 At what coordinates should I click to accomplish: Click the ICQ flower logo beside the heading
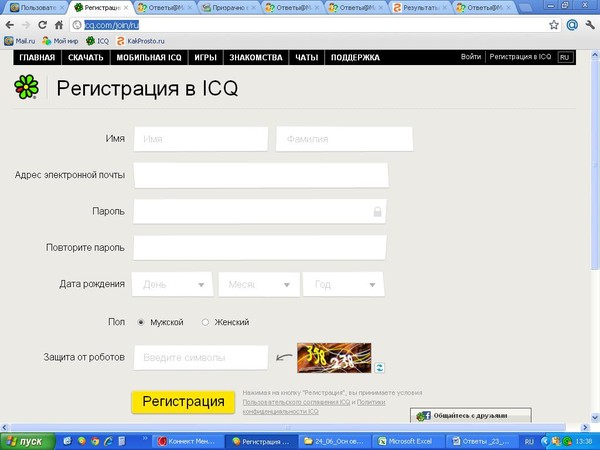coord(26,87)
